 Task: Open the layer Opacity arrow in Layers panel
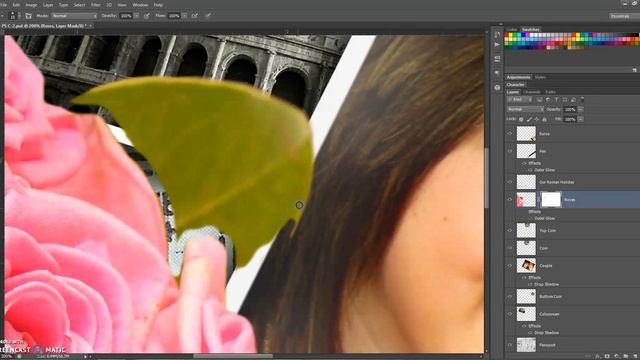[x=580, y=109]
